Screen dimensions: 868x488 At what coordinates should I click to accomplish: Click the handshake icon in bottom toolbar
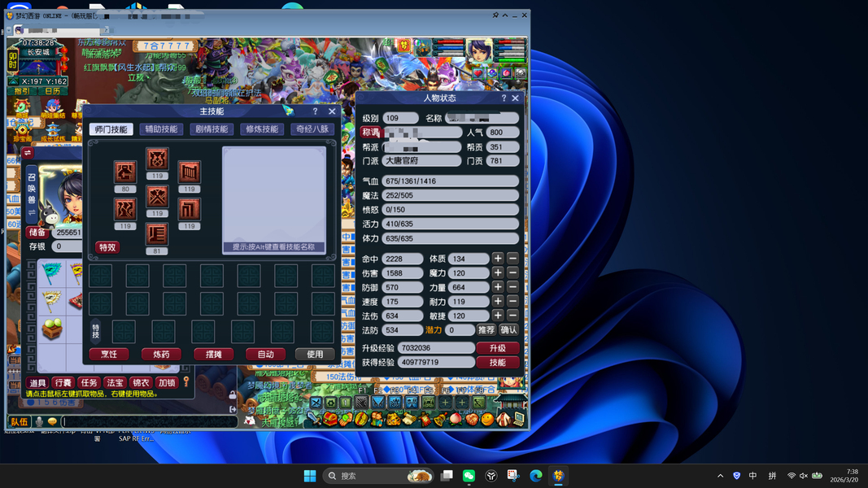472,419
